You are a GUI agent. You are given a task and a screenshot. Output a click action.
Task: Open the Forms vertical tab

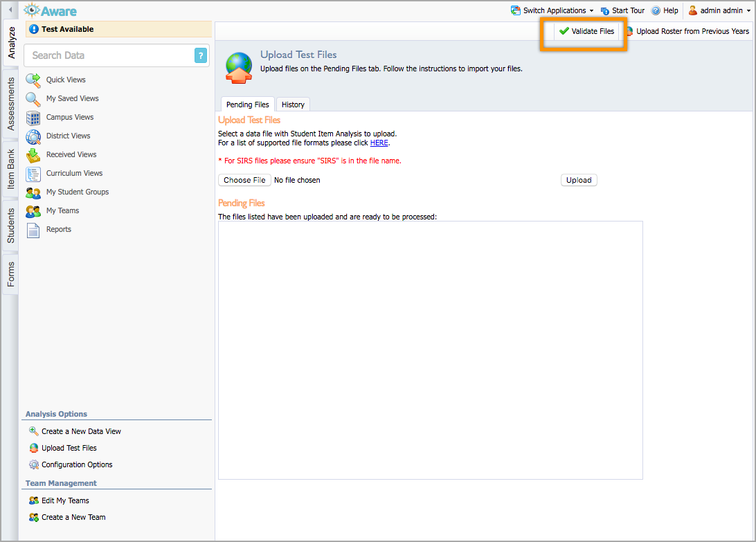click(x=11, y=274)
